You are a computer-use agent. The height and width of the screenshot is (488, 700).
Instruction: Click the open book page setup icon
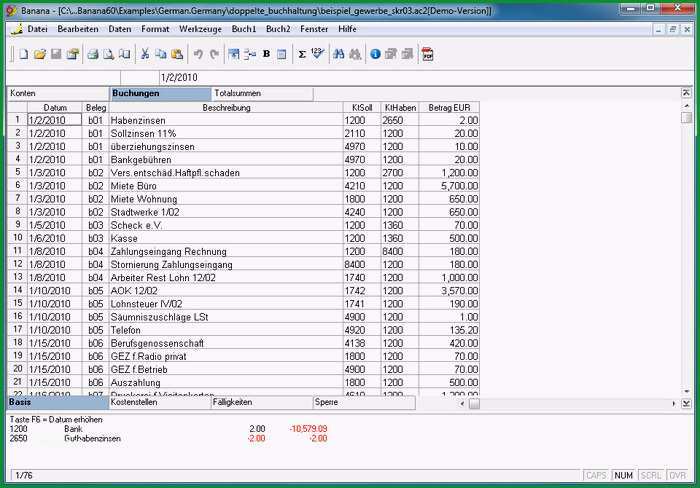click(x=125, y=54)
